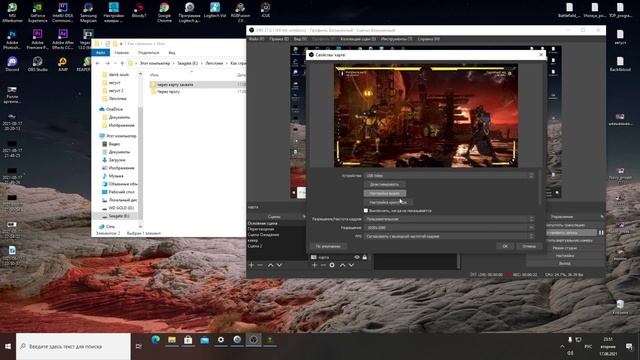The width and height of the screenshot is (640, 360).
Task: Switch to Поделиться tab in Explorer
Action: 149,53
